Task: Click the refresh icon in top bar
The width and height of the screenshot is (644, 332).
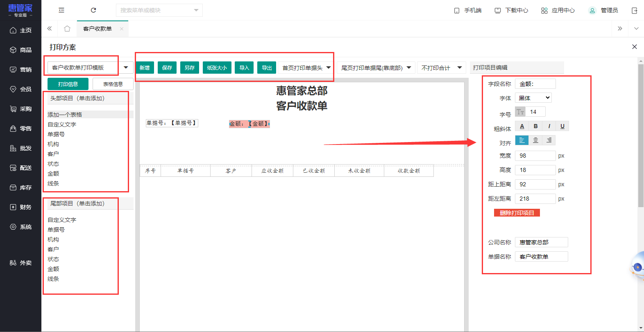Action: [x=93, y=10]
